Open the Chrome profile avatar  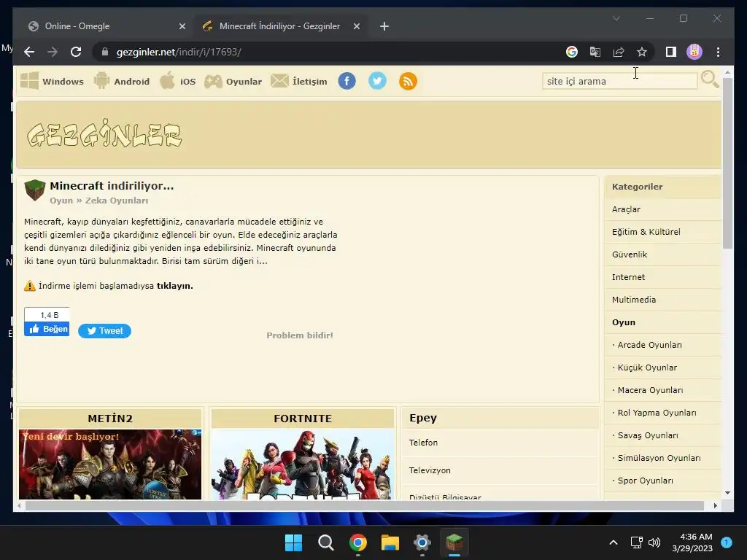click(694, 52)
